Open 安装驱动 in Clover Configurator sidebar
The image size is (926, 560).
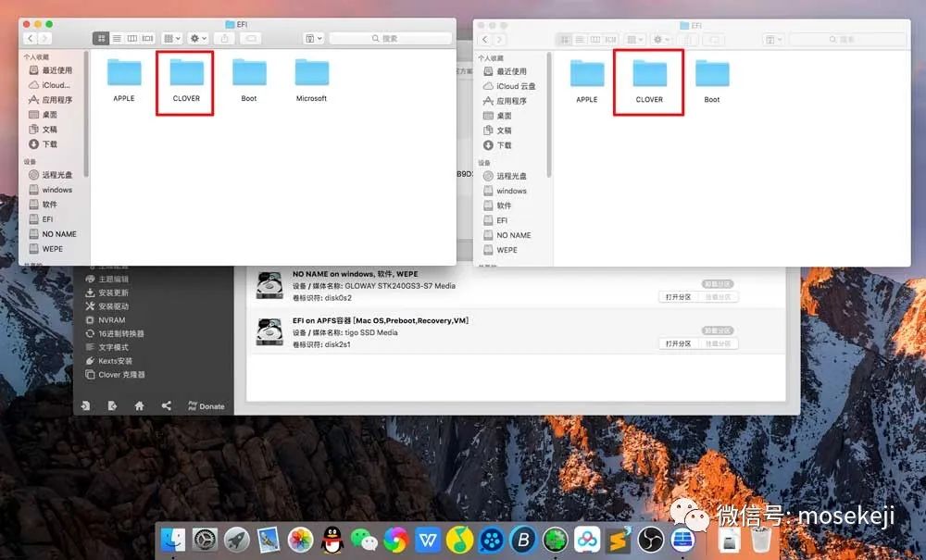107,306
